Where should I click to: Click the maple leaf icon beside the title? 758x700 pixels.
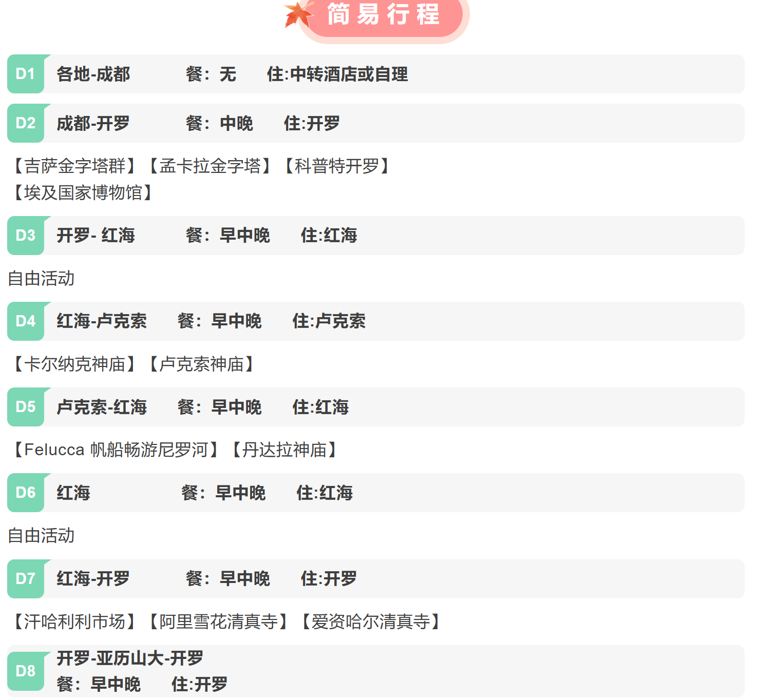click(x=299, y=14)
